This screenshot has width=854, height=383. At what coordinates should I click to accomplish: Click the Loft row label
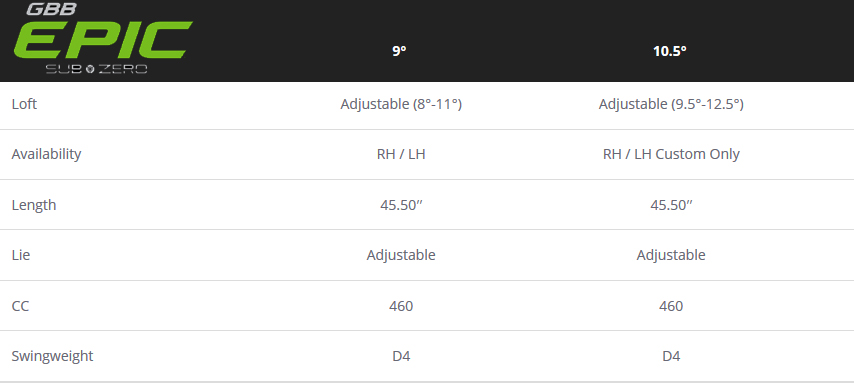24,104
